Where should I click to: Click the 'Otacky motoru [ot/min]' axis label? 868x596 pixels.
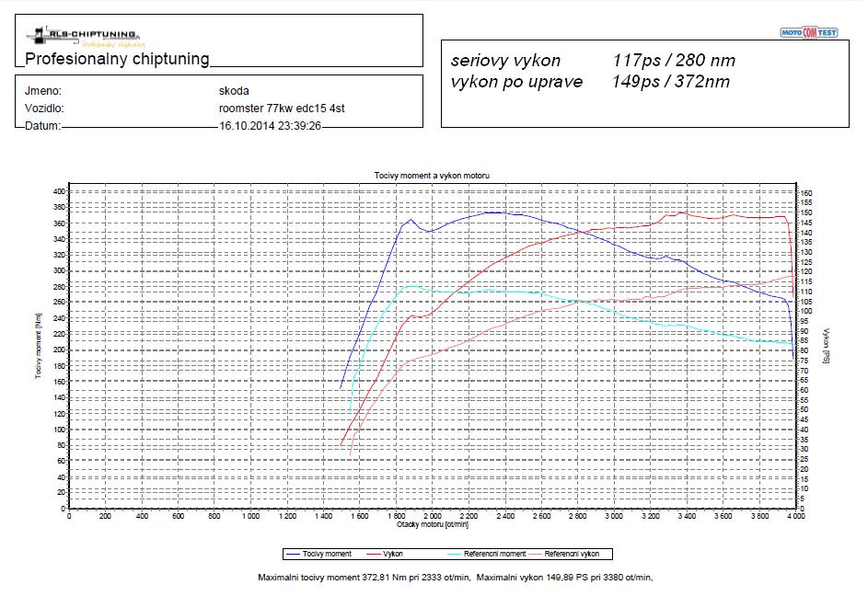432,525
